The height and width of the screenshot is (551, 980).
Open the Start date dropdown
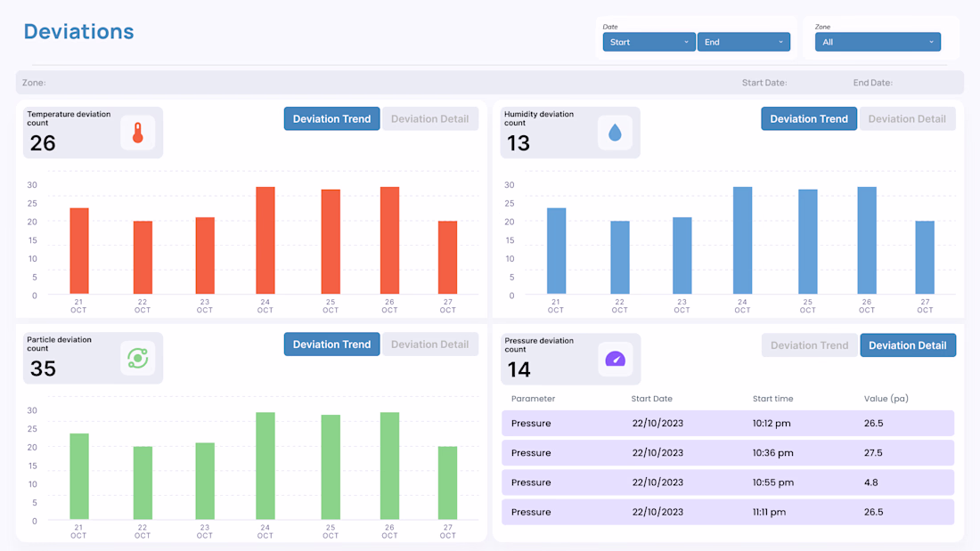click(649, 42)
